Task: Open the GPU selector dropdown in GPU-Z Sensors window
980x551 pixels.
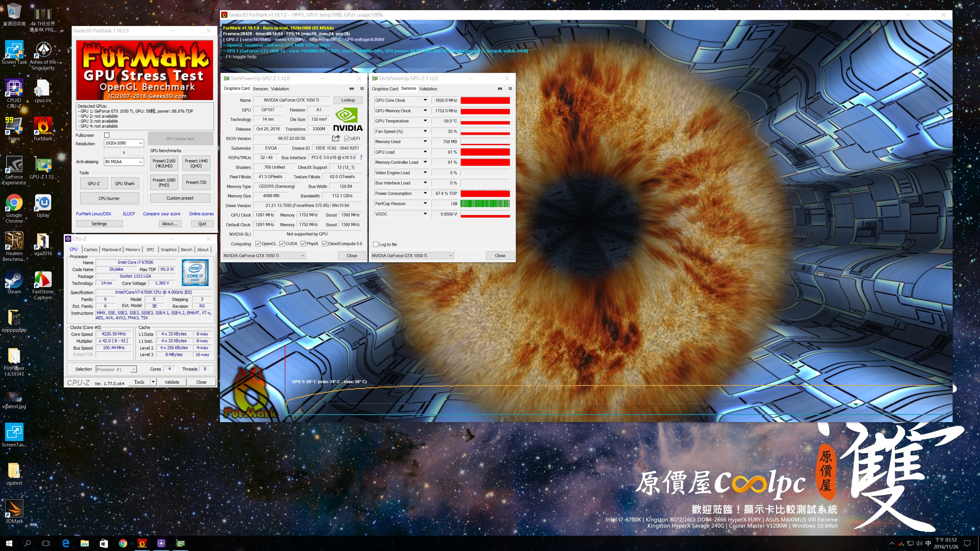Action: [412, 256]
